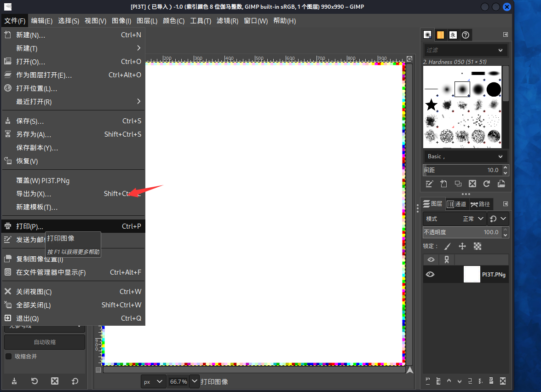The width and height of the screenshot is (541, 392).
Task: Click the lock pixels paintbrush icon
Action: point(448,246)
